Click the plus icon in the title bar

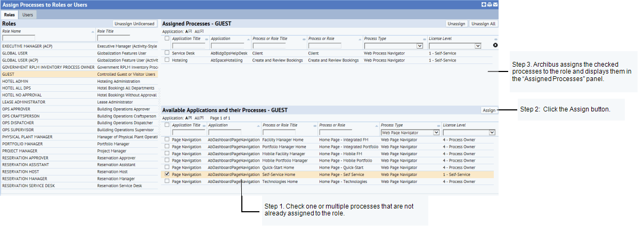(x=484, y=4)
